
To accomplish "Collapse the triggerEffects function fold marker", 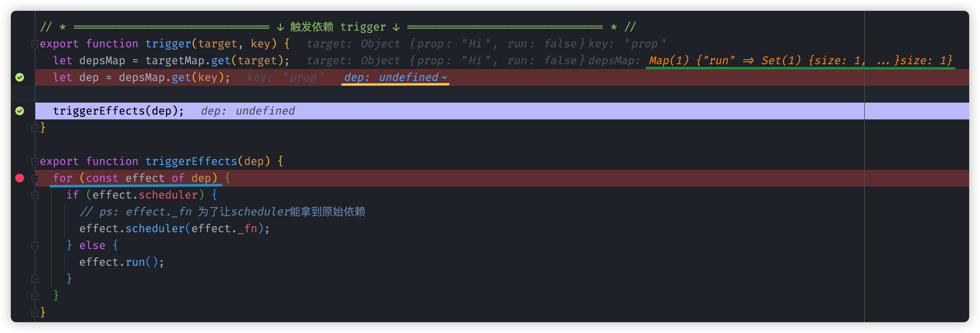I will pos(34,162).
